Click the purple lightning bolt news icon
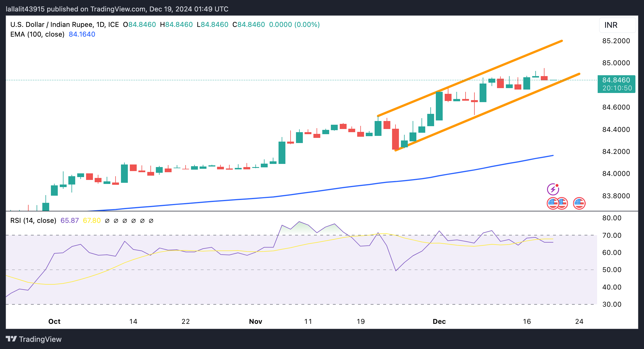 click(553, 189)
